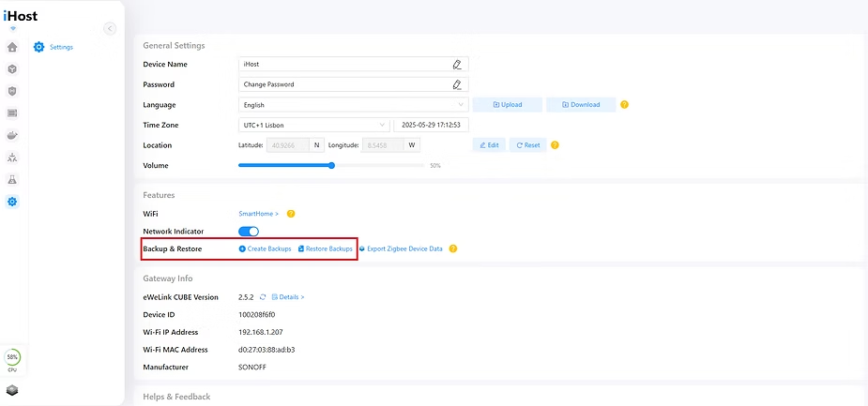This screenshot has width=868, height=406.
Task: Open the Docker whale icon in sidebar
Action: pos(12,135)
